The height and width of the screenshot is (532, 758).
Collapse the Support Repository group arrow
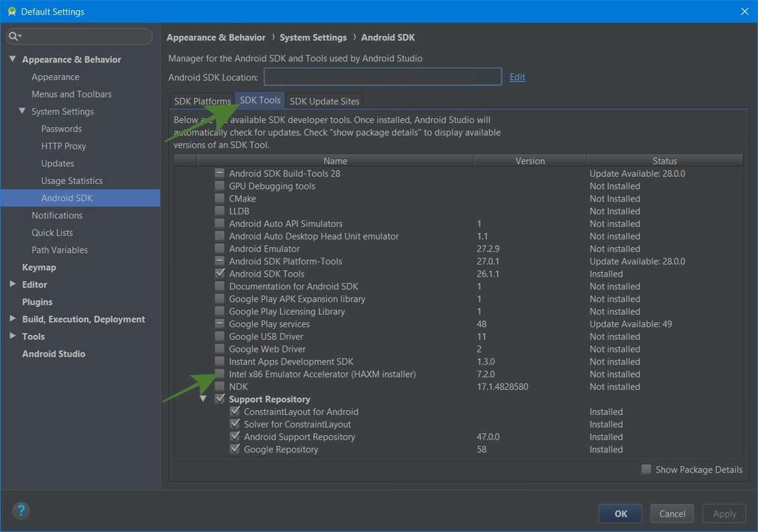[203, 399]
